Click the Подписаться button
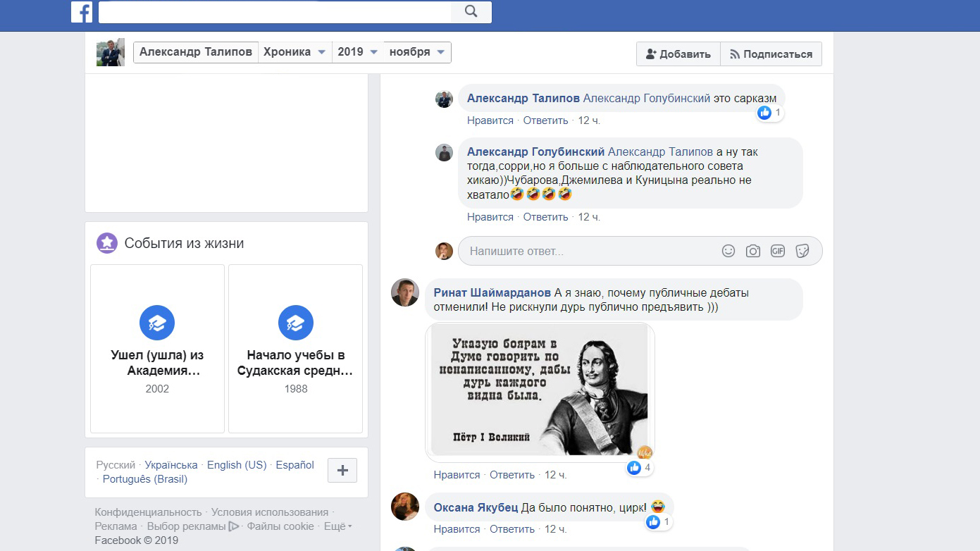This screenshot has width=980, height=551. 771,54
